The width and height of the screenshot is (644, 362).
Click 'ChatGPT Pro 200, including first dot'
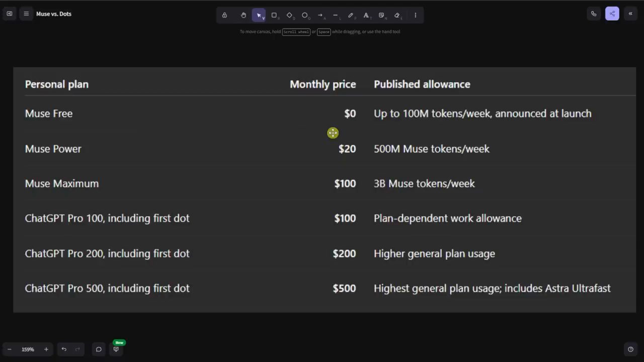[107, 253]
